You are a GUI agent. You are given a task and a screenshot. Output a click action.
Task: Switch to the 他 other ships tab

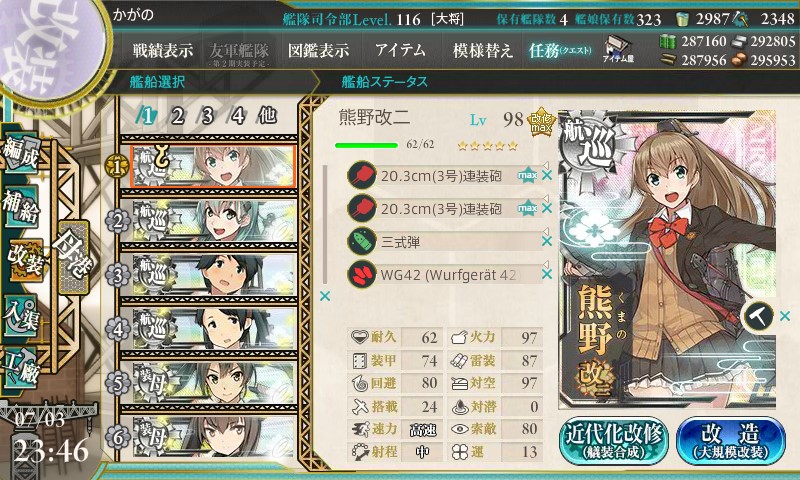point(267,116)
